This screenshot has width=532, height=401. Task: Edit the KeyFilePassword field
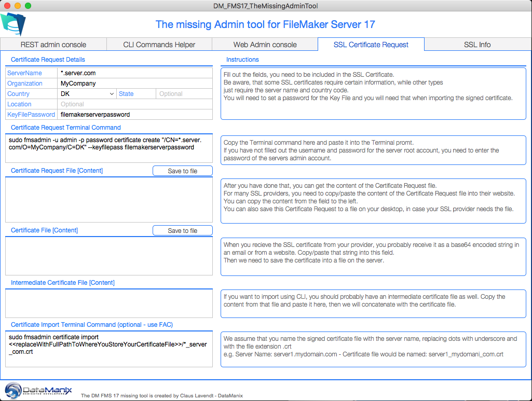coord(135,115)
